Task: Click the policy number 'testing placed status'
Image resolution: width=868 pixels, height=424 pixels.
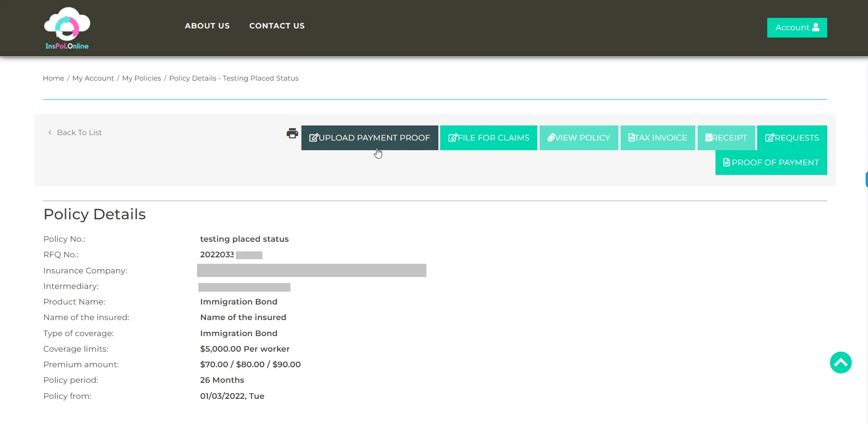Action: tap(244, 239)
